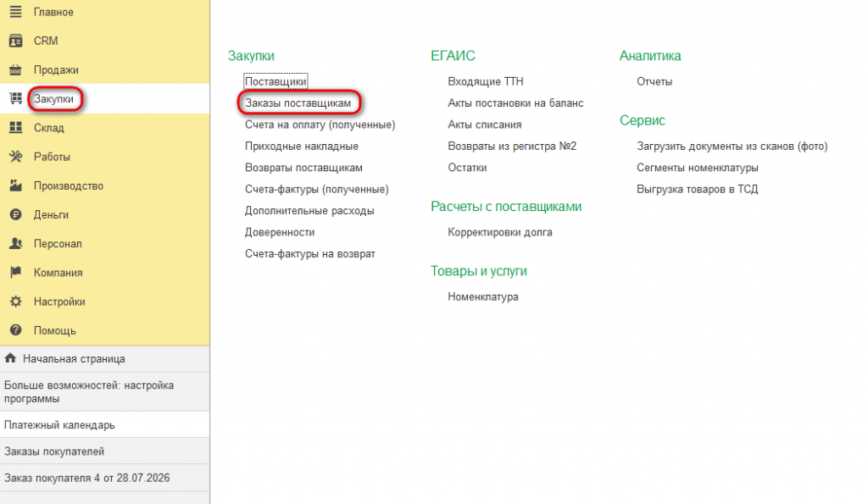Open Возвраты поставщикам

click(x=304, y=168)
